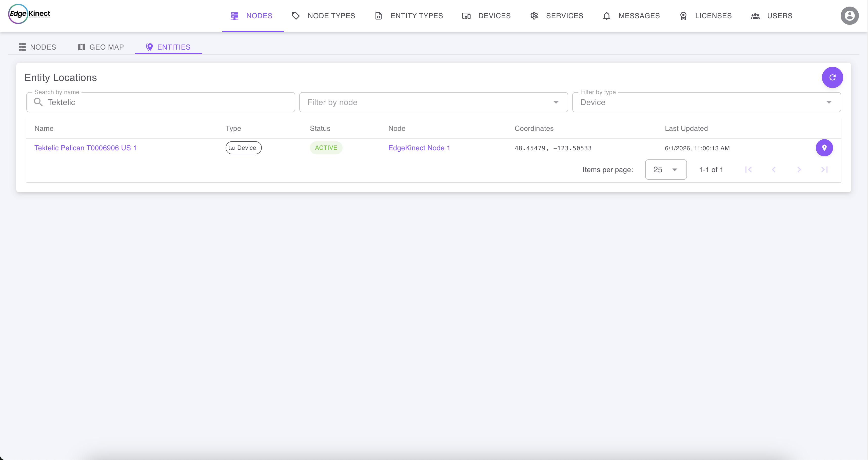This screenshot has width=868, height=460.
Task: Expand the Filter by type dropdown
Action: click(706, 102)
